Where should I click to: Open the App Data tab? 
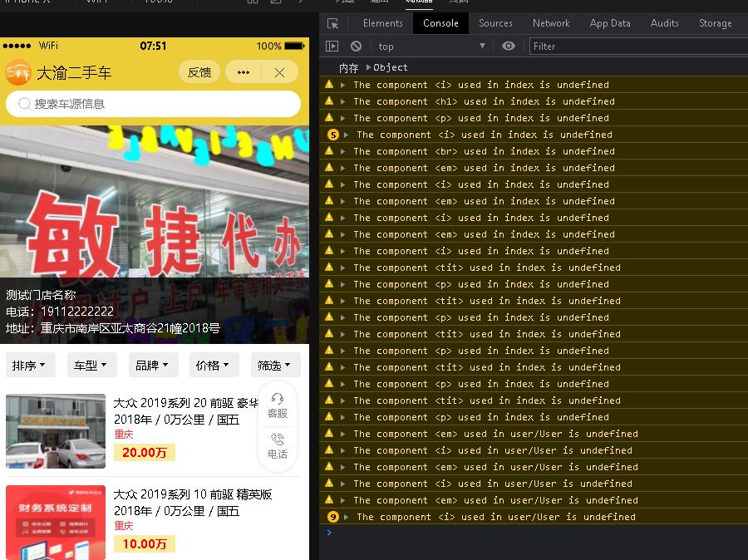pyautogui.click(x=610, y=23)
